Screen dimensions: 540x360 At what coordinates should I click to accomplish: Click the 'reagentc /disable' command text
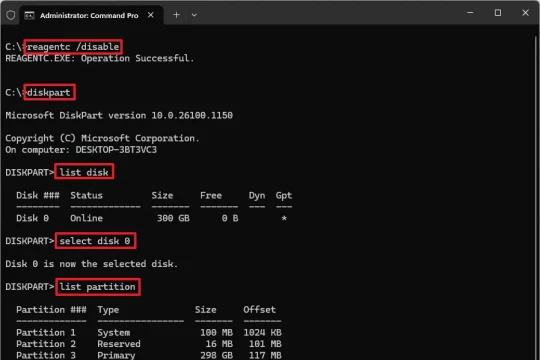coord(73,47)
